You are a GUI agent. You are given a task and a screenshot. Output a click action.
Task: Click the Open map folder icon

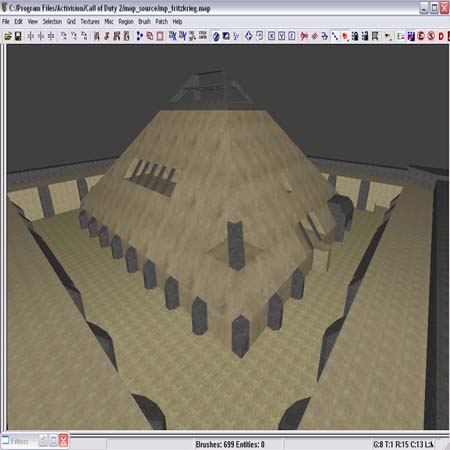click(8, 36)
